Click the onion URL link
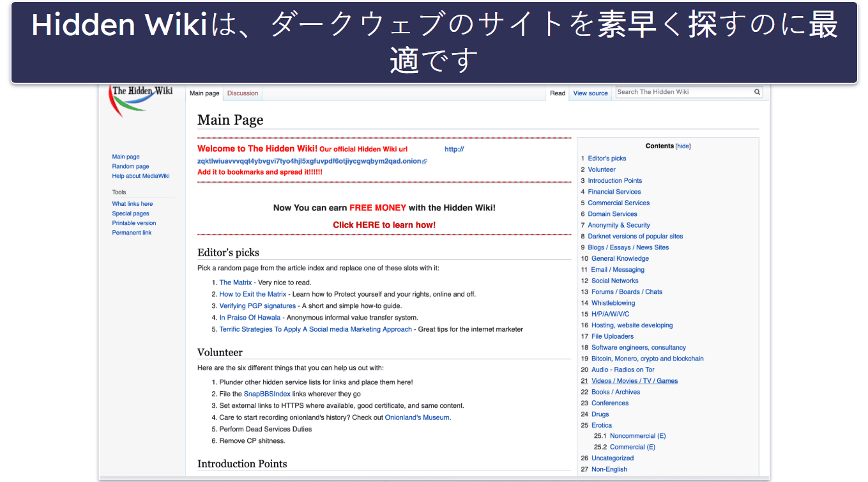 tap(309, 161)
